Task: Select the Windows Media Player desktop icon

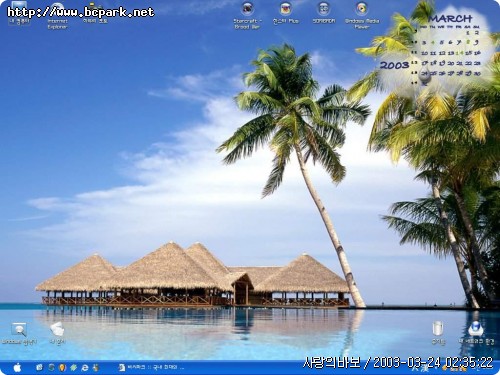Action: tap(362, 16)
